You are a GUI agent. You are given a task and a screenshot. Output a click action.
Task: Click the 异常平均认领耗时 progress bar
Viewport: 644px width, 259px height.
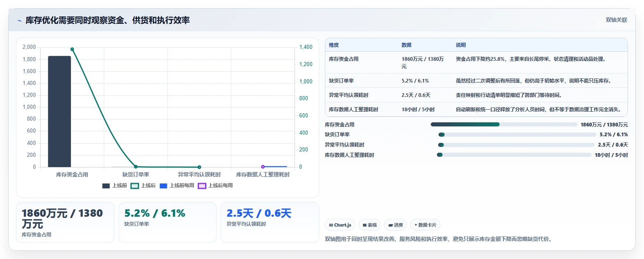coord(516,145)
